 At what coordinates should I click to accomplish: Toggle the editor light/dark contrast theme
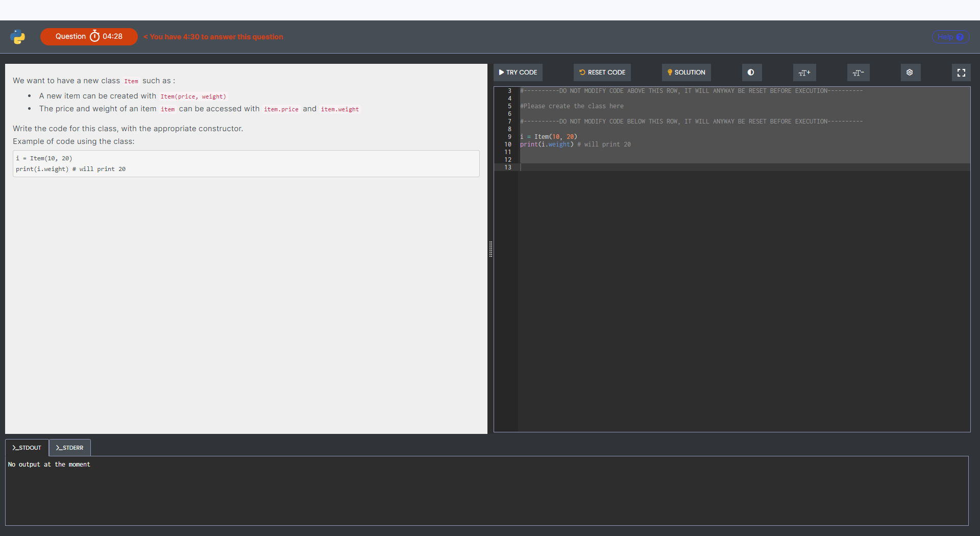tap(751, 72)
